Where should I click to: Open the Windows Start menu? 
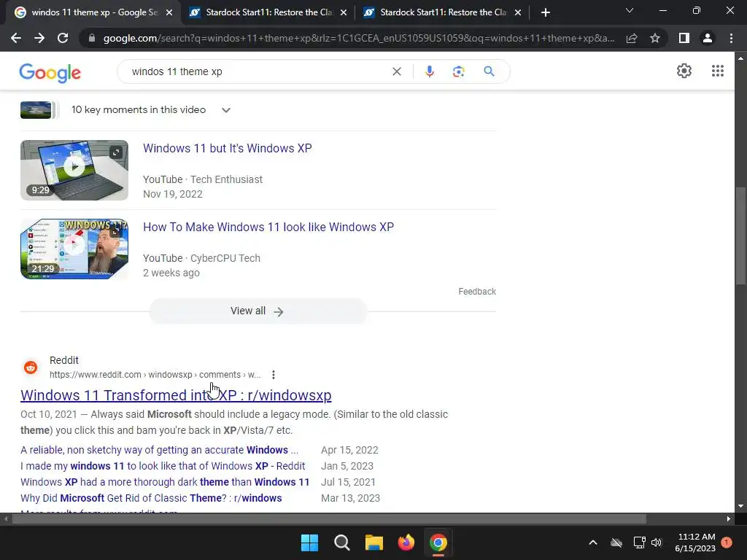coord(309,542)
